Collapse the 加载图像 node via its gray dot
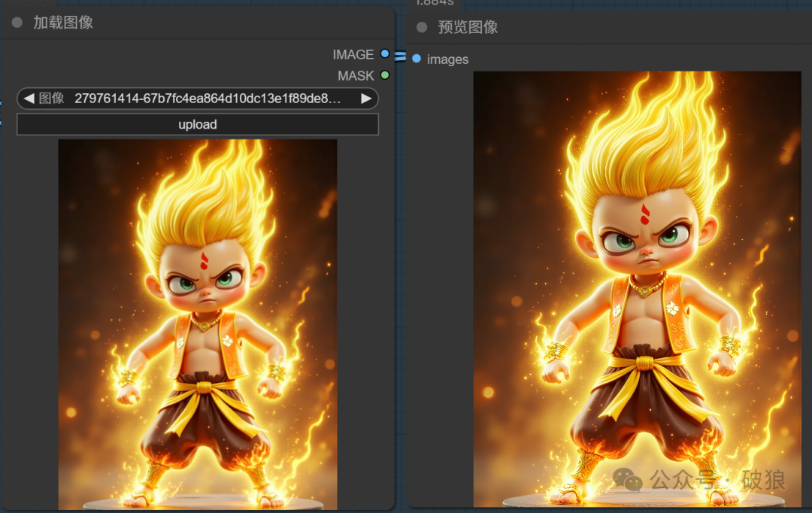This screenshot has height=513, width=812. [x=17, y=23]
